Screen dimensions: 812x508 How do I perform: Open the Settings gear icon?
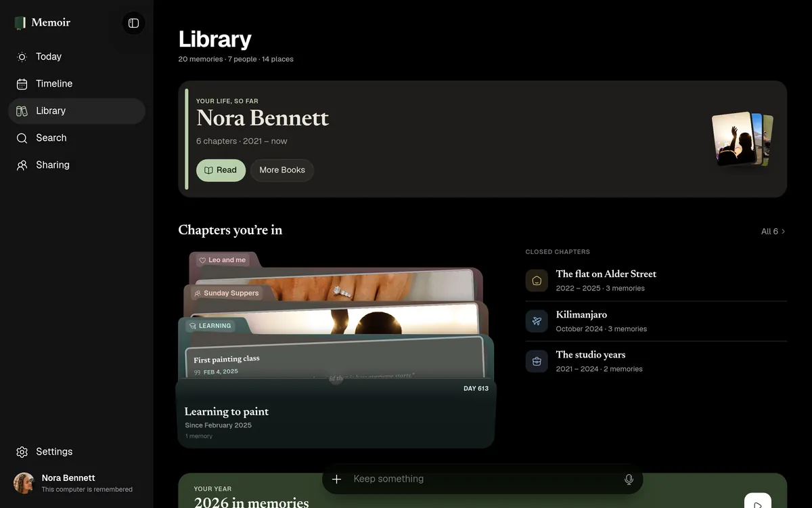[x=22, y=452]
